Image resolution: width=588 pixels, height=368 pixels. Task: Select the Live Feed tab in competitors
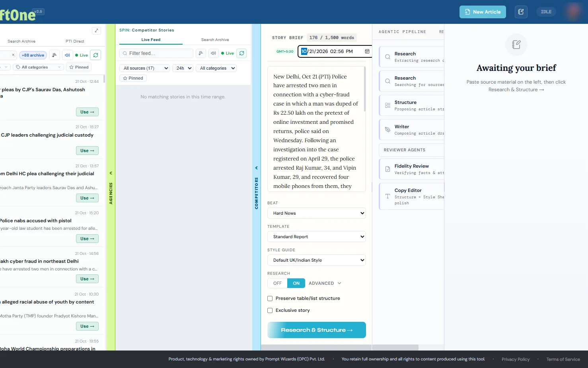(151, 40)
